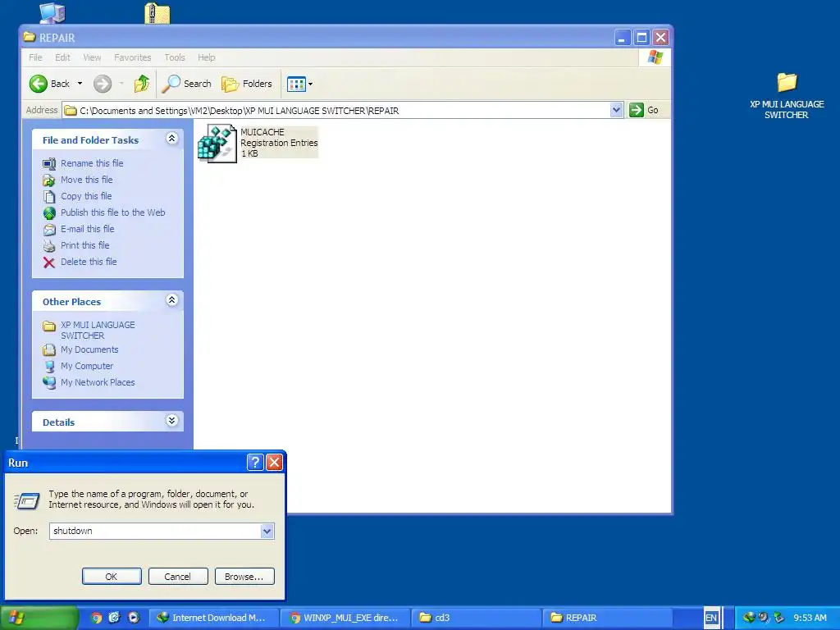Image resolution: width=840 pixels, height=630 pixels.
Task: Open the View menu
Action: pyautogui.click(x=92, y=57)
